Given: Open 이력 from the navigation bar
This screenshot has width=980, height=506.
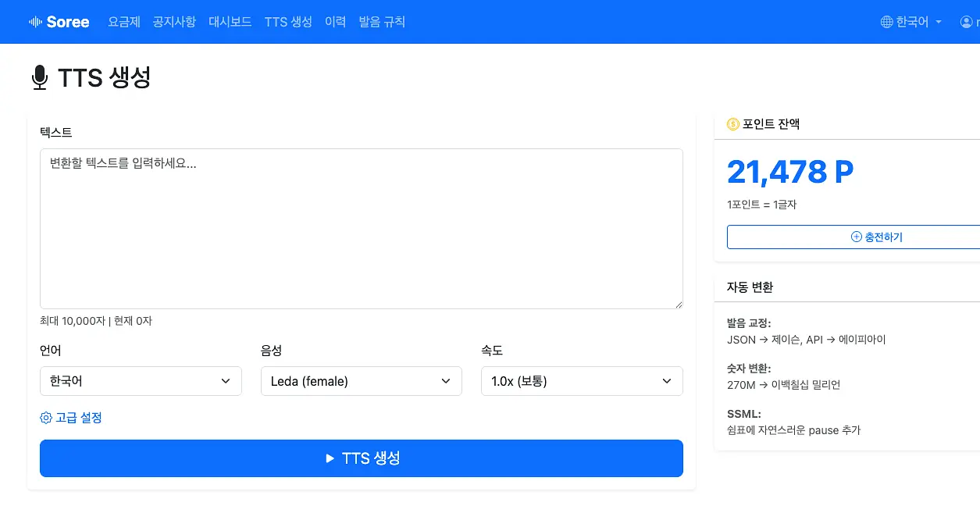Looking at the screenshot, I should click(x=335, y=22).
